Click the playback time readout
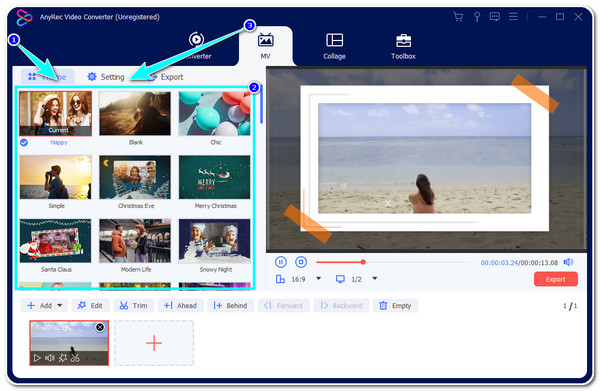600x391 pixels. tap(519, 263)
